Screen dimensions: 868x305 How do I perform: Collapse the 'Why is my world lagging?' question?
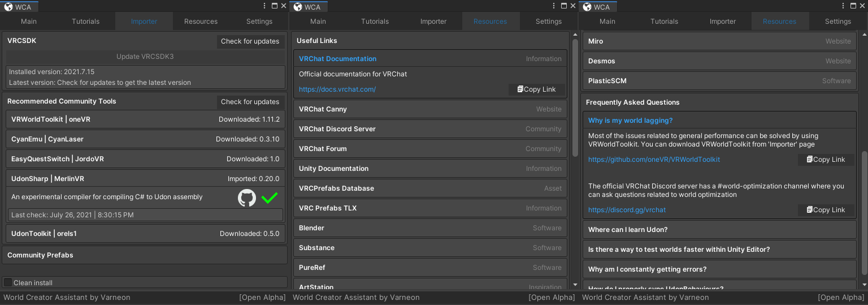(719, 121)
